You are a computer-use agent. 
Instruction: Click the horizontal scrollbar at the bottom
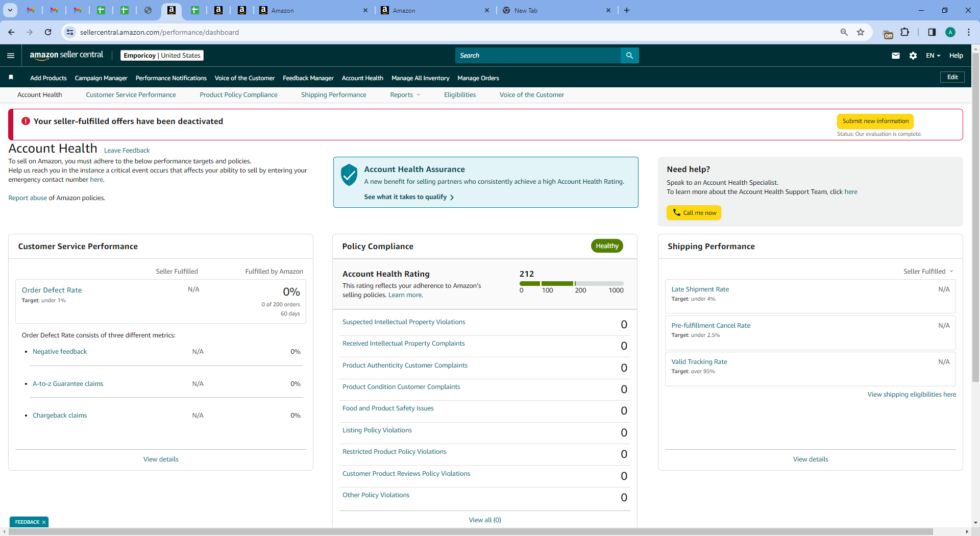click(x=471, y=531)
